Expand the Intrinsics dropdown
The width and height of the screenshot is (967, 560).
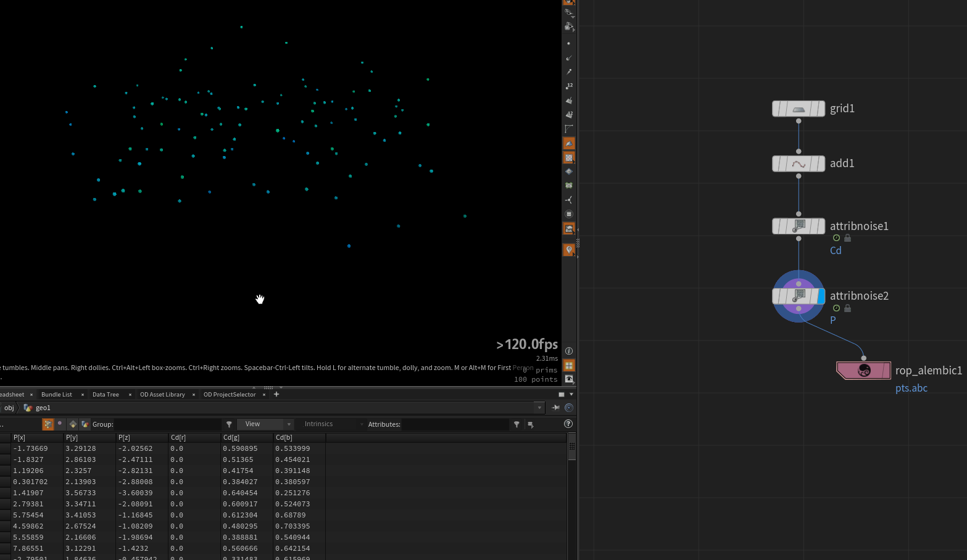pyautogui.click(x=333, y=424)
